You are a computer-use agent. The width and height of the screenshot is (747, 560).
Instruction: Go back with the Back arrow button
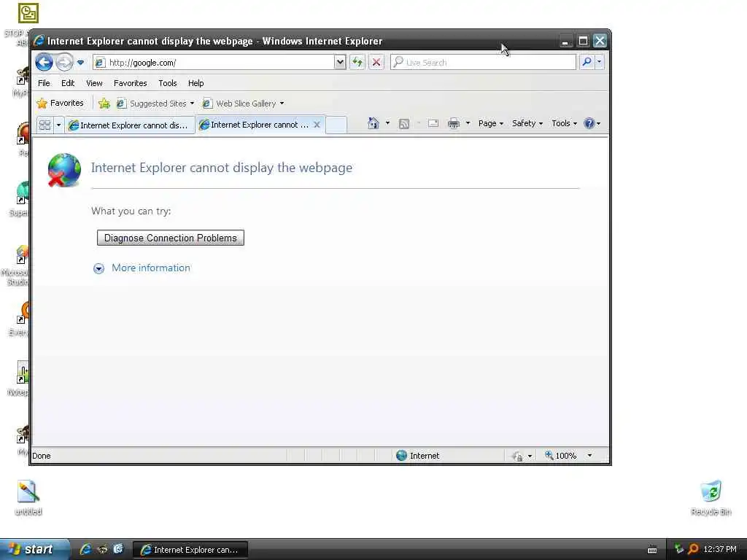tap(44, 63)
